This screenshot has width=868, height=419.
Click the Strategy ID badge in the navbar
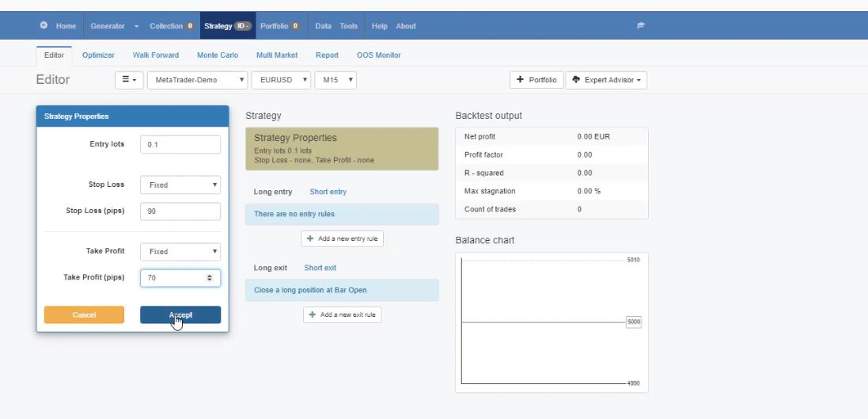(242, 26)
